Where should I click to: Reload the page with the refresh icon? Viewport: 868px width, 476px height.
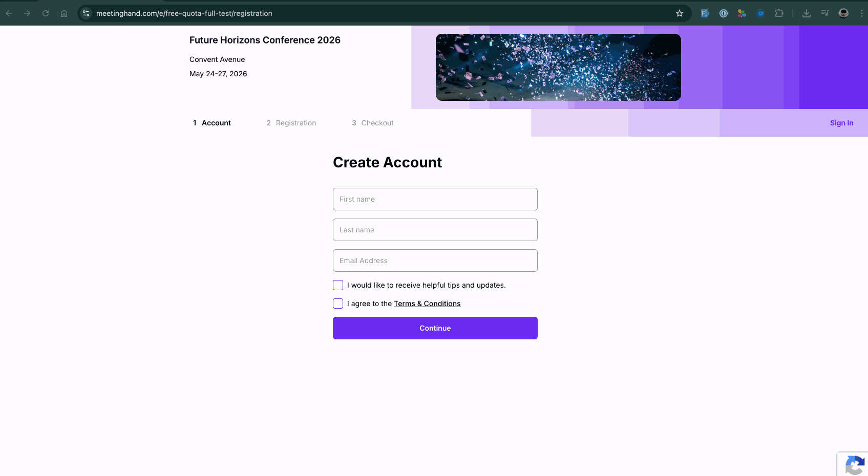(46, 13)
